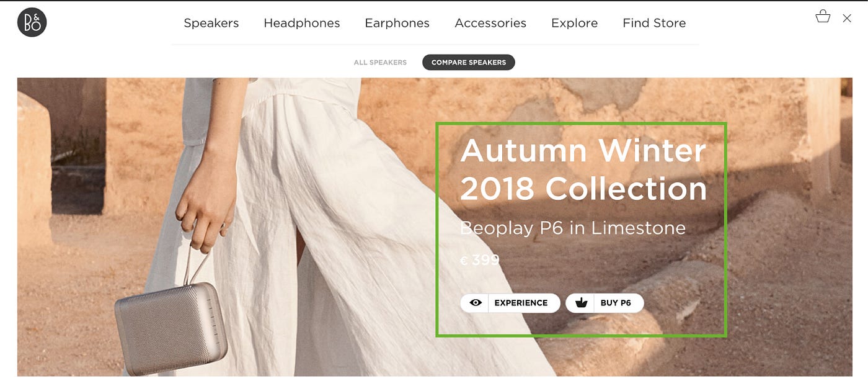The width and height of the screenshot is (868, 391).
Task: Open the Find Store page
Action: click(654, 23)
